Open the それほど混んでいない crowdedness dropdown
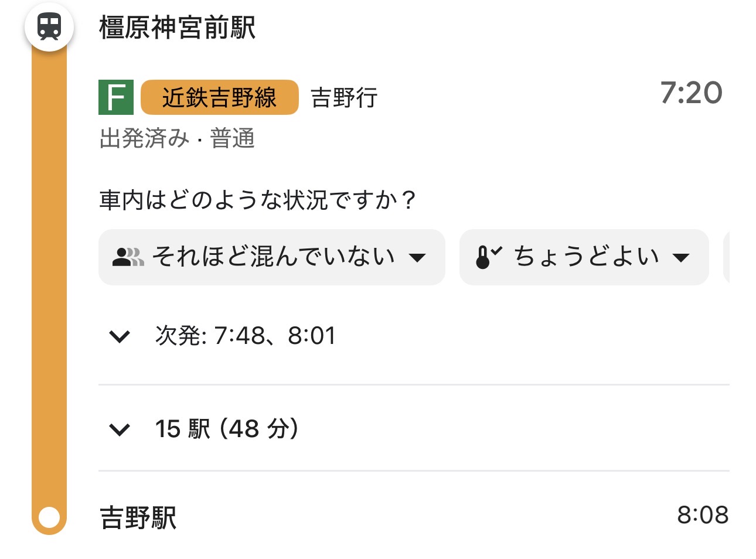 [x=271, y=257]
